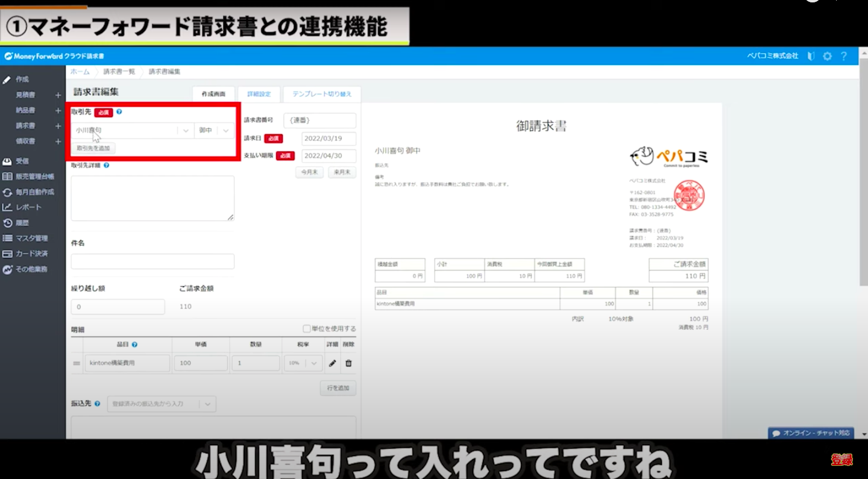Expand the 取引先 name dropdown

tap(186, 131)
